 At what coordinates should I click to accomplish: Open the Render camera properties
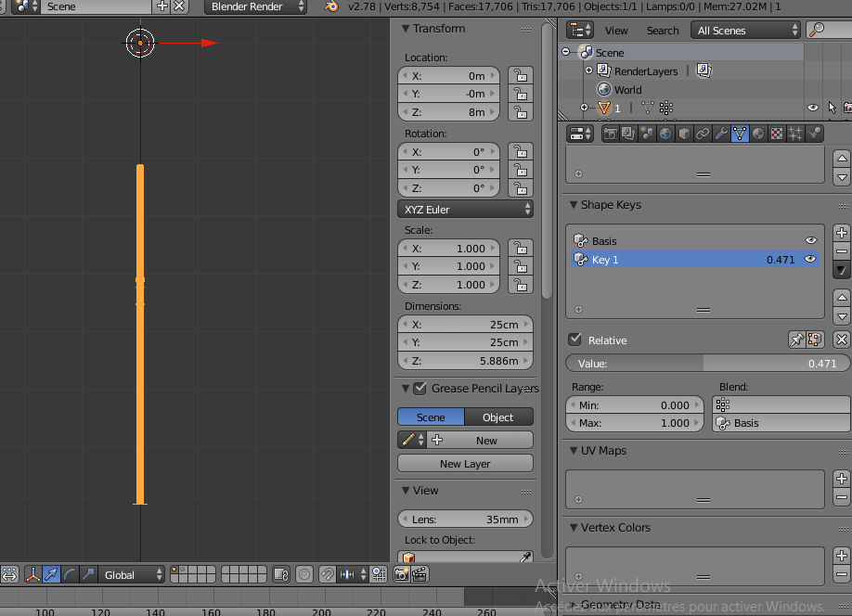point(611,133)
